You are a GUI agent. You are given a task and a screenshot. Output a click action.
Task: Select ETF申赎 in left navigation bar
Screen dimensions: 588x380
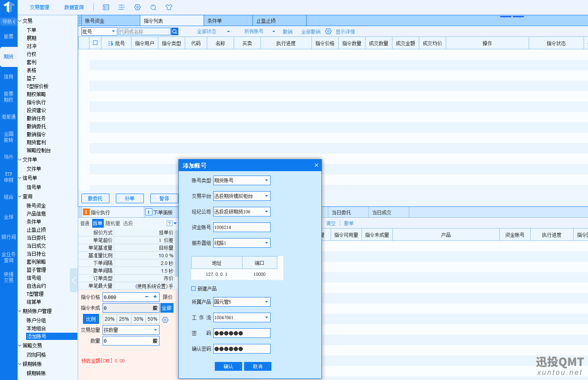pos(9,177)
